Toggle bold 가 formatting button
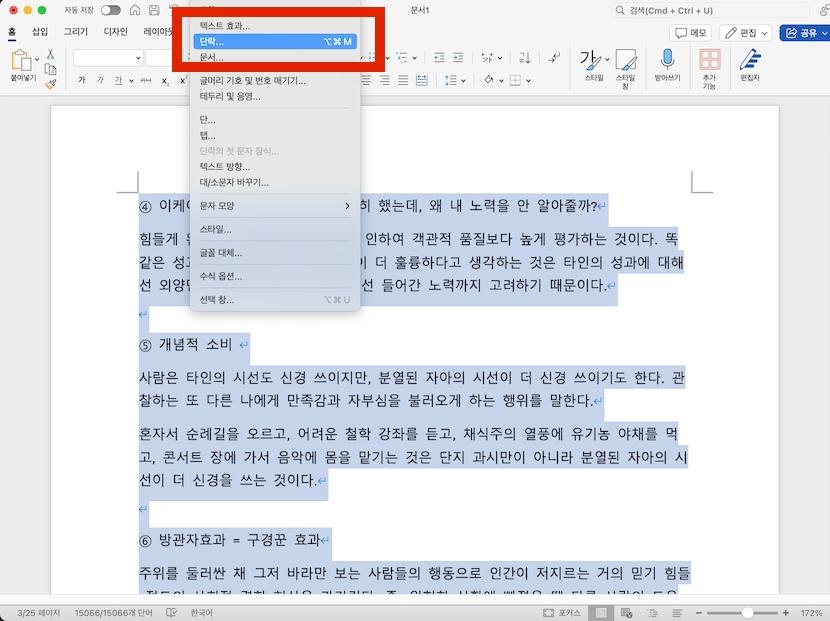This screenshot has height=621, width=830. [82, 80]
